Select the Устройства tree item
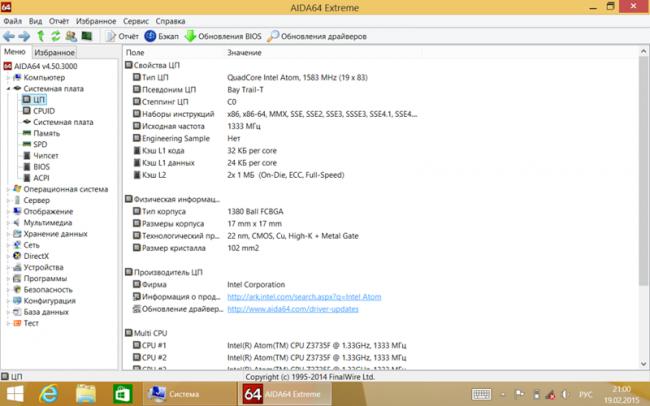This screenshot has width=650, height=406. (x=38, y=267)
